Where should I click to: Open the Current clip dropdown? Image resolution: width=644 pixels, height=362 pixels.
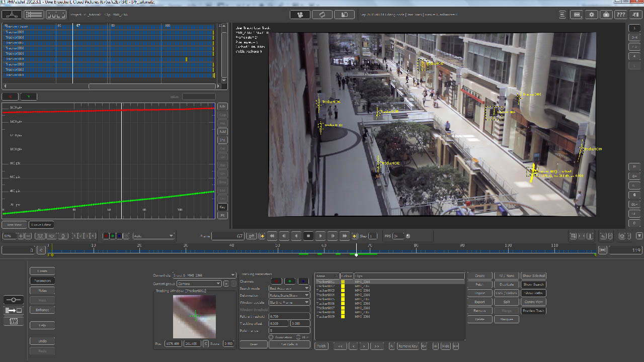pos(204,275)
